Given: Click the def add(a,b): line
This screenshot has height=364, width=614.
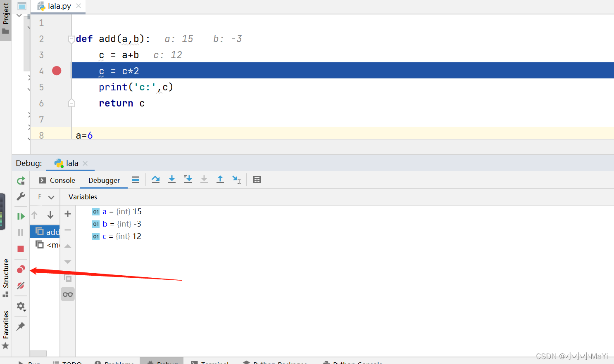Looking at the screenshot, I should point(113,39).
